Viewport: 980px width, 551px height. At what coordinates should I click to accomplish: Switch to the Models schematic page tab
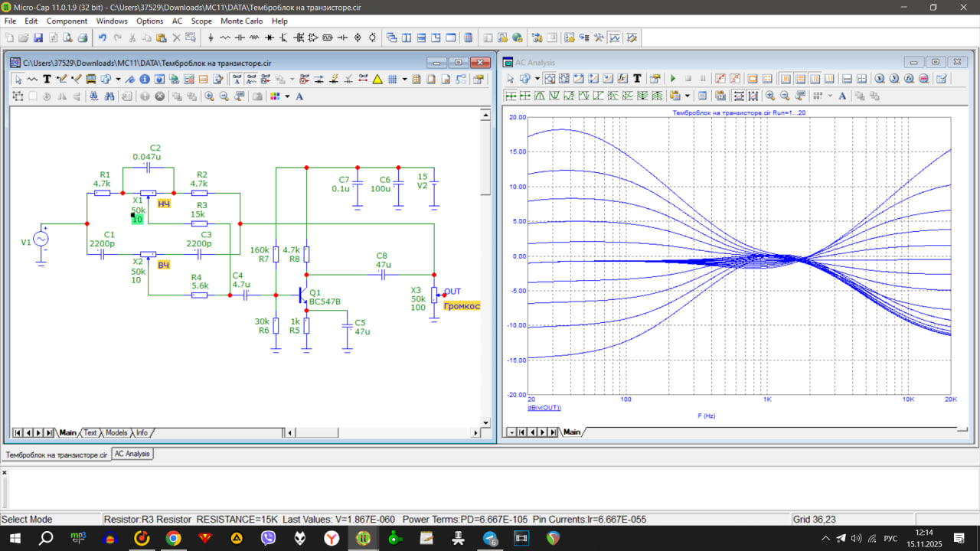tap(116, 433)
